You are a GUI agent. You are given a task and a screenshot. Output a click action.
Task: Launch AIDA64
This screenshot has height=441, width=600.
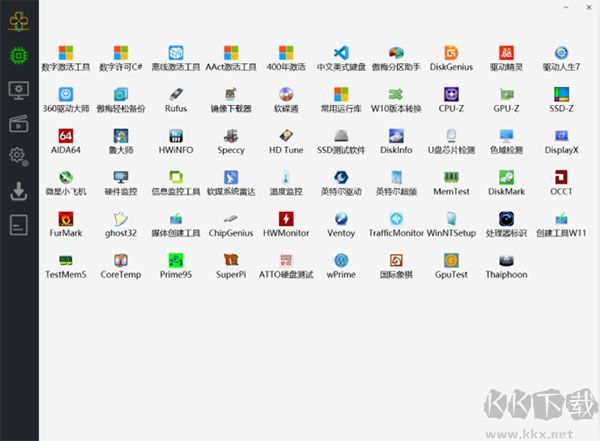pos(66,142)
